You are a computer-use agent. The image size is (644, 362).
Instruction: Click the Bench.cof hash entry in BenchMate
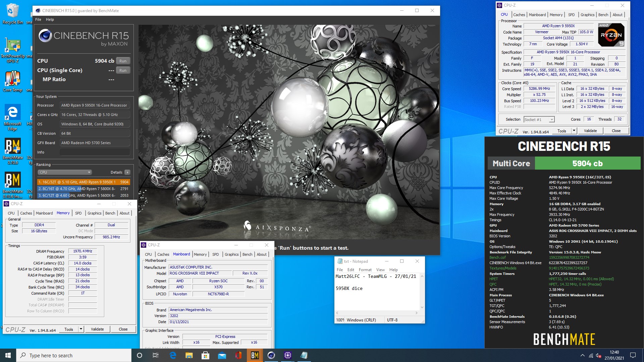[x=569, y=257]
